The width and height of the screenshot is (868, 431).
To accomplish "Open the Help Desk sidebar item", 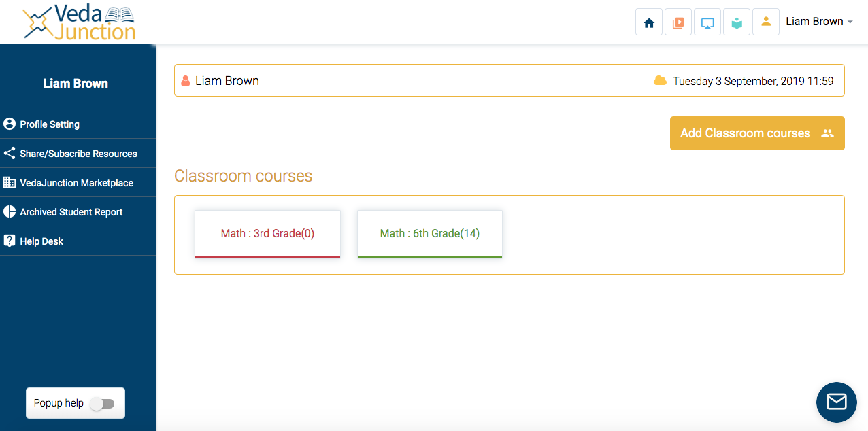I will tap(41, 241).
